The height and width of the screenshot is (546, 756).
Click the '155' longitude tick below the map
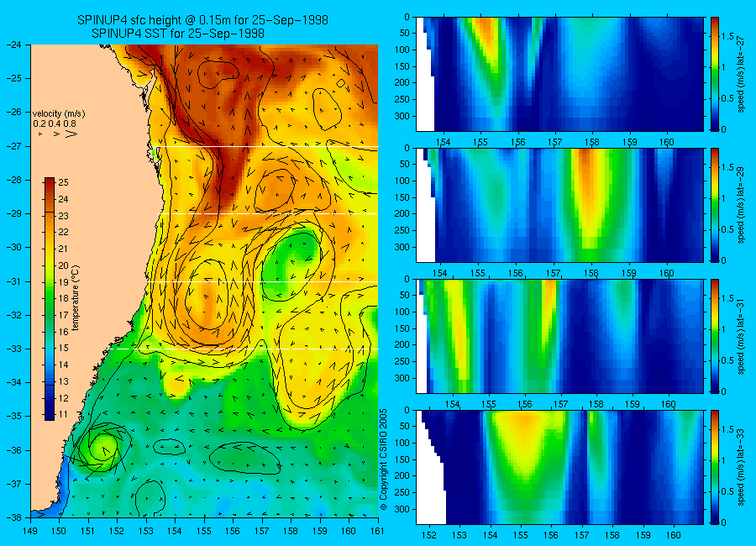pyautogui.click(x=204, y=531)
